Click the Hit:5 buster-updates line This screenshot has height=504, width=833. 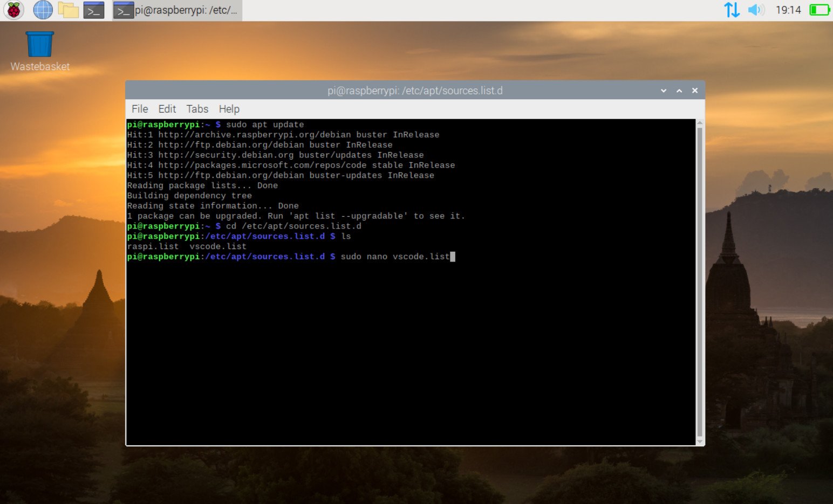pyautogui.click(x=281, y=176)
